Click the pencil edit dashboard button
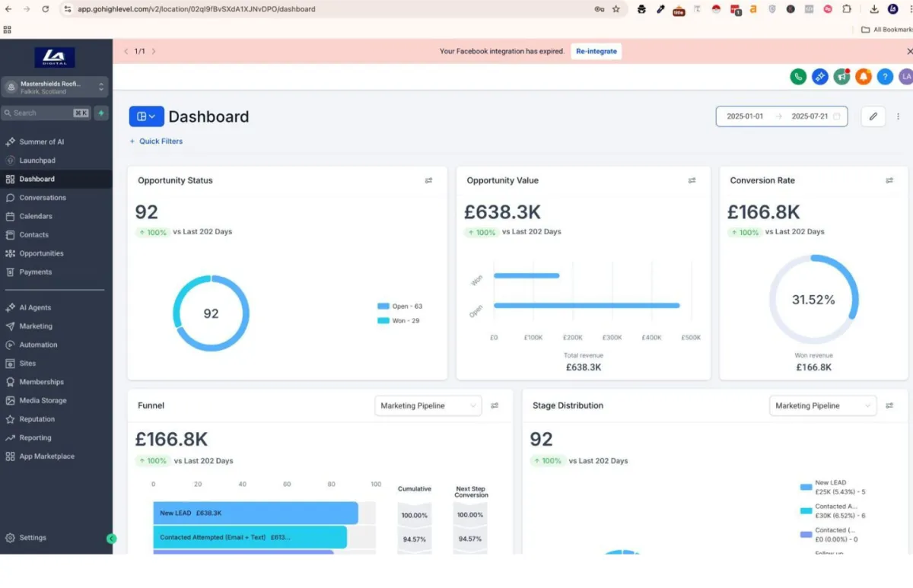Viewport: 913px width, 588px height. [873, 116]
